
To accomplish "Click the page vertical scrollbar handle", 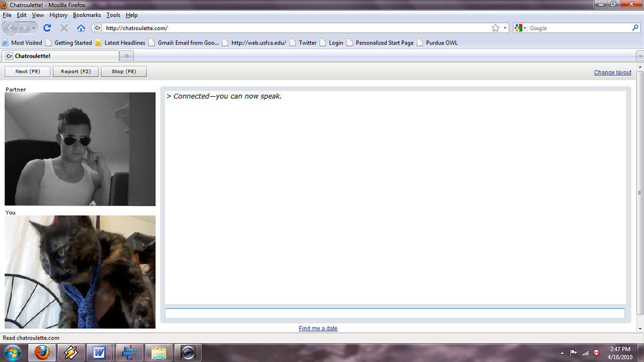I will (x=640, y=193).
